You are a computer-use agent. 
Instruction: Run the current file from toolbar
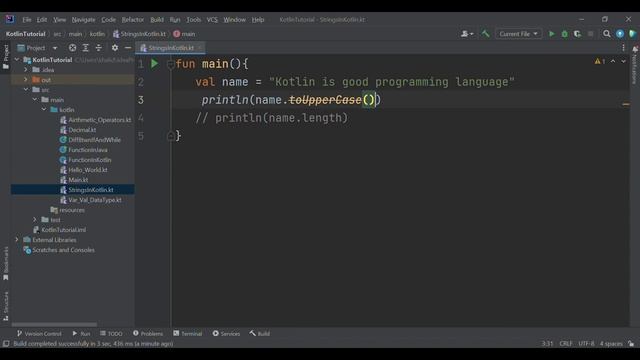point(552,34)
